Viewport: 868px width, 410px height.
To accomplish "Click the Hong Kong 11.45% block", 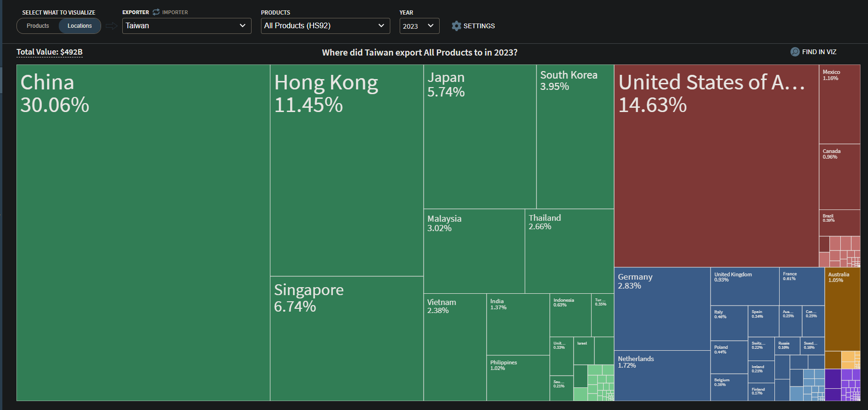I will click(347, 170).
